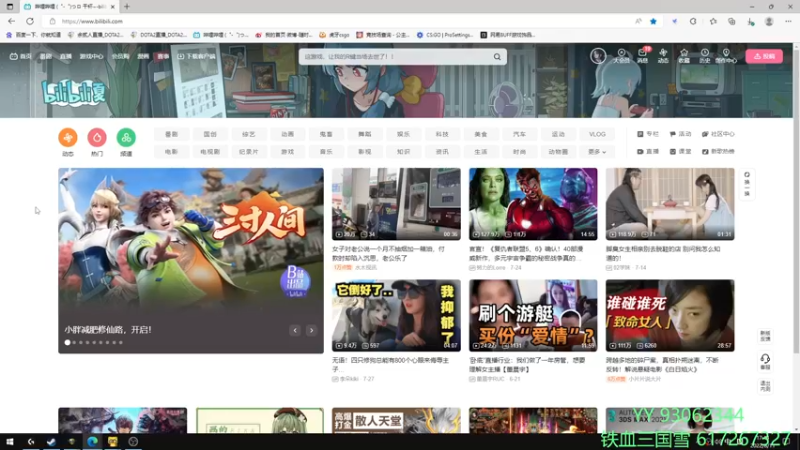Click the 专栏 icon link
800x450 pixels.
[x=648, y=134]
